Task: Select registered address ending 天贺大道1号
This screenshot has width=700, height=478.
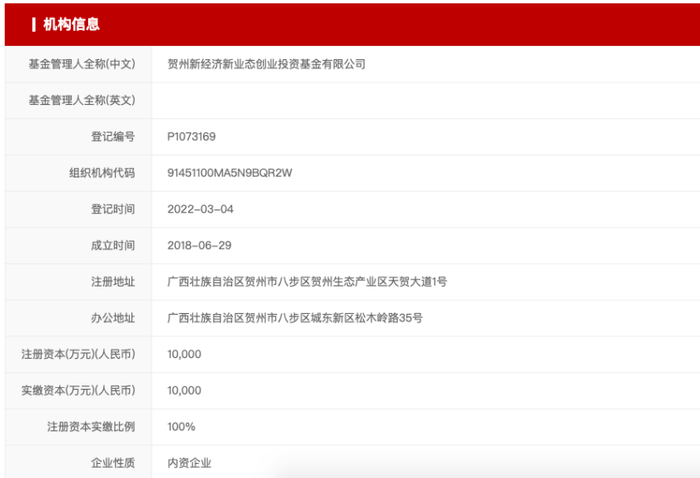Action: pos(307,282)
